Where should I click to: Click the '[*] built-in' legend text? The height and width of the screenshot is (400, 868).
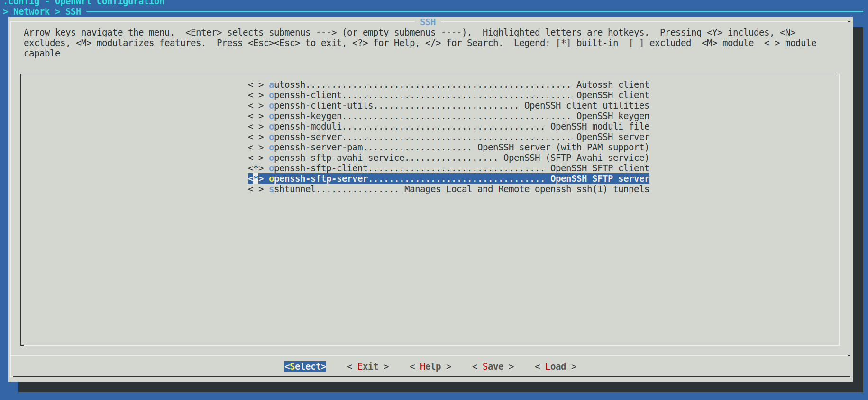(587, 43)
